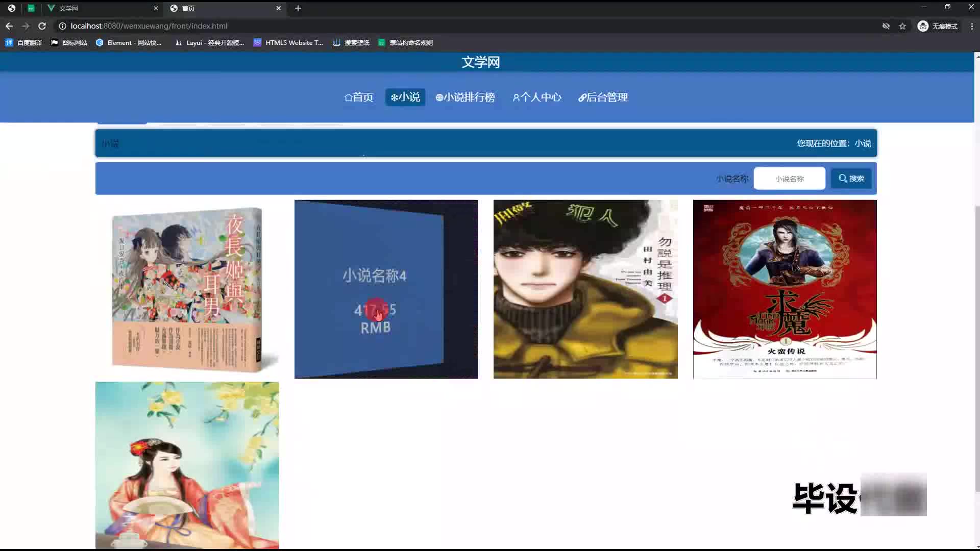
Task: Open the Chrome three-dot menu
Action: tap(972, 26)
